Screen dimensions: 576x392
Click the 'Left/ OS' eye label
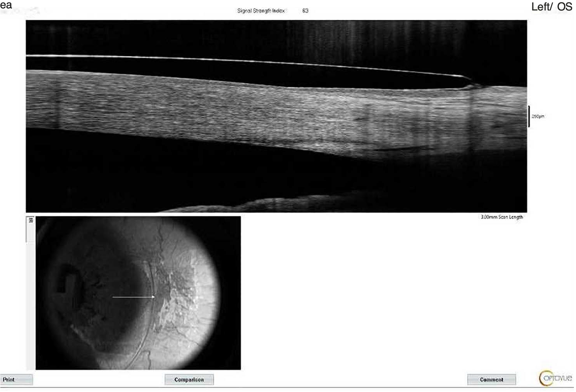point(551,7)
